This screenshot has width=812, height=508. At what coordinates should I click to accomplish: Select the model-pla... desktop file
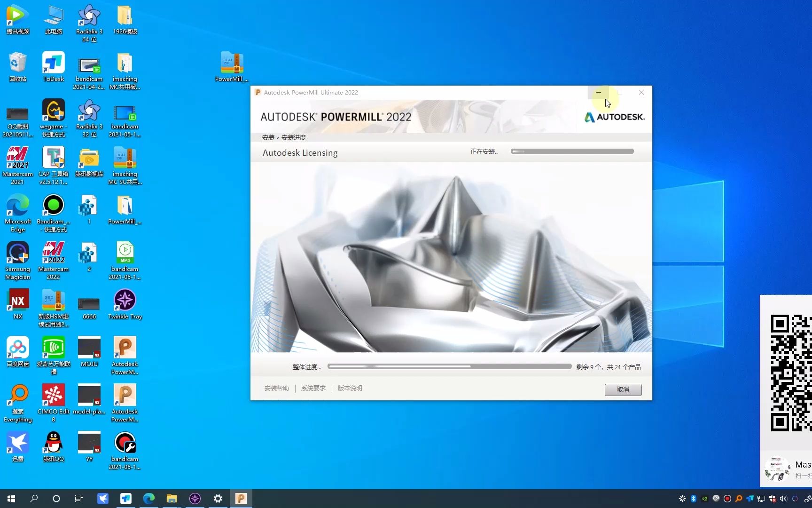click(89, 400)
